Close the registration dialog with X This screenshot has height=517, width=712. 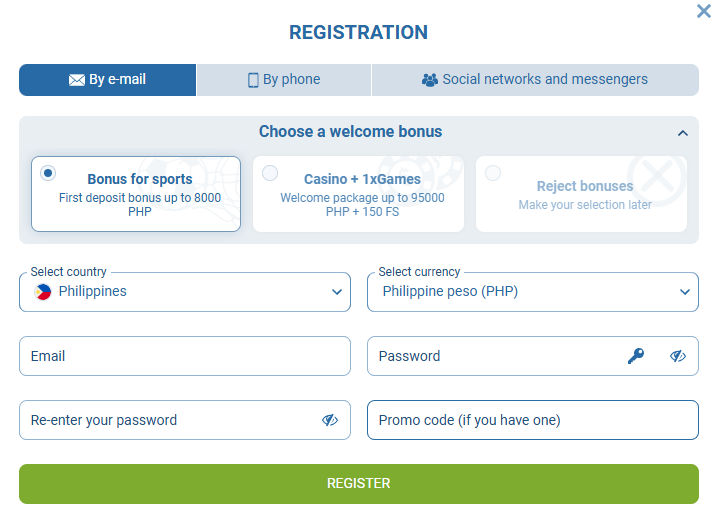coord(703,11)
